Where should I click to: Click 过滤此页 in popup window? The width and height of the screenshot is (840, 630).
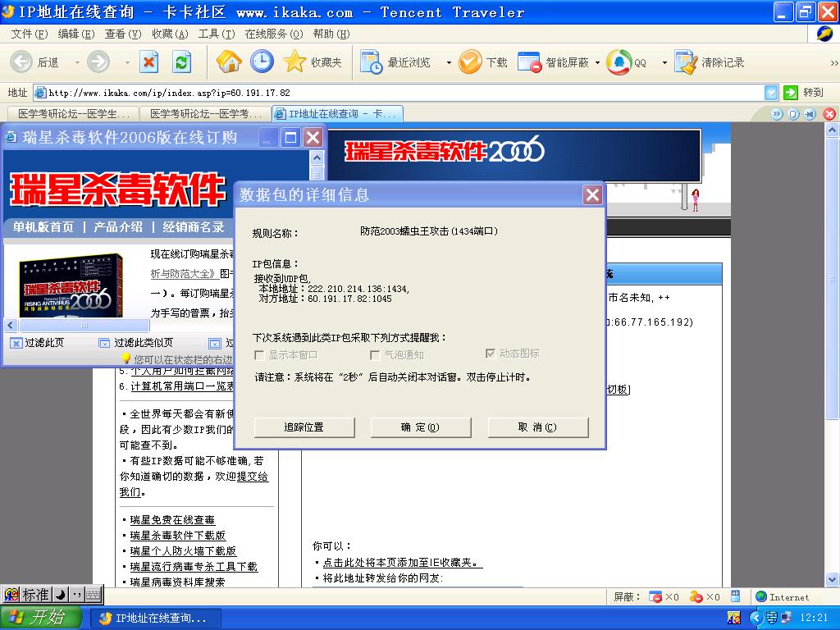[38, 343]
